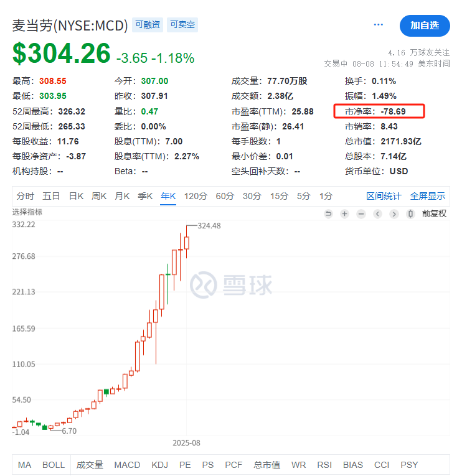Image resolution: width=467 pixels, height=476 pixels.
Task: Click the 6.70 low price marker
Action: pos(69,431)
